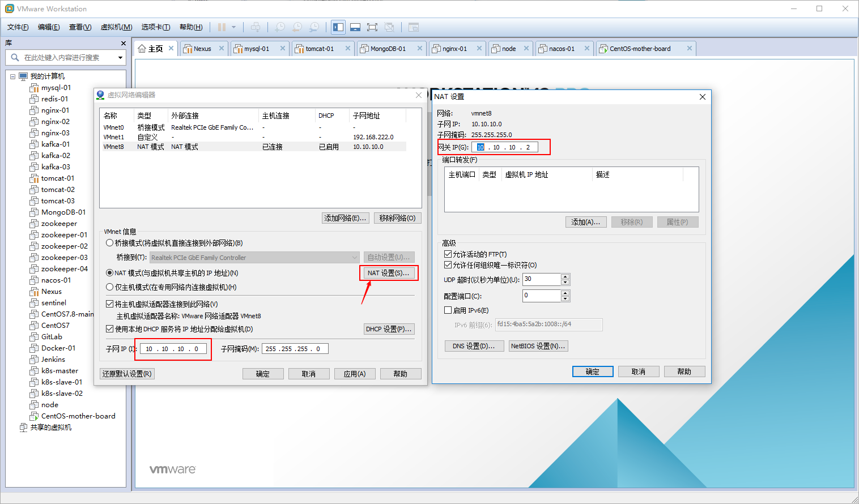Select the VMnet1 row in network table
Image resolution: width=859 pixels, height=504 pixels.
254,137
